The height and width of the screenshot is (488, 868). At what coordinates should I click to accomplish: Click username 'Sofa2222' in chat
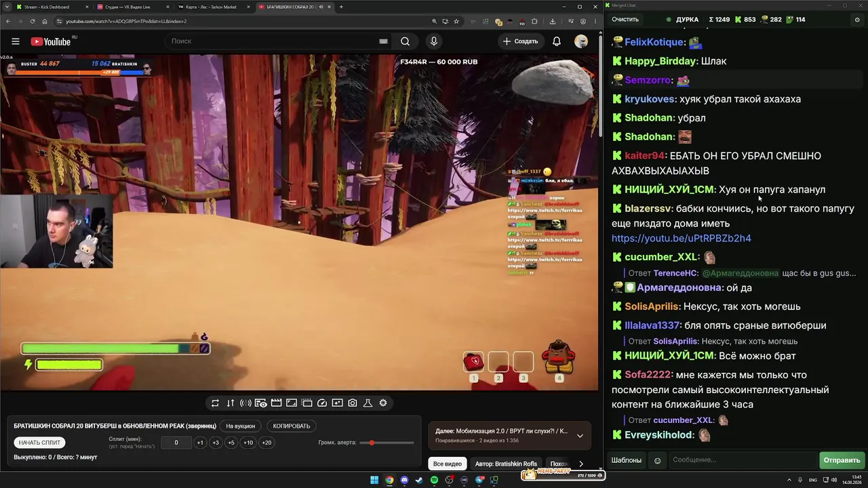(648, 375)
